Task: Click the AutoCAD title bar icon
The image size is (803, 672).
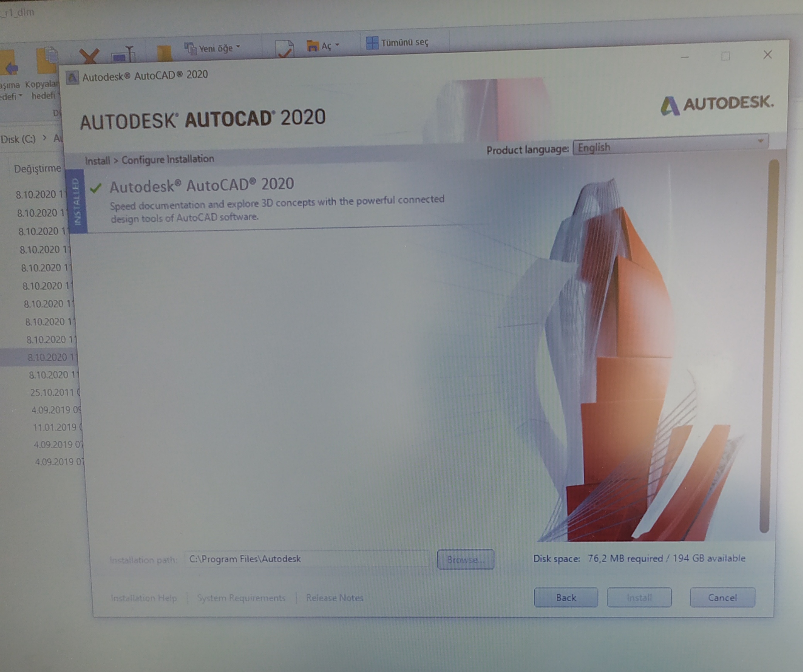Action: tap(72, 78)
